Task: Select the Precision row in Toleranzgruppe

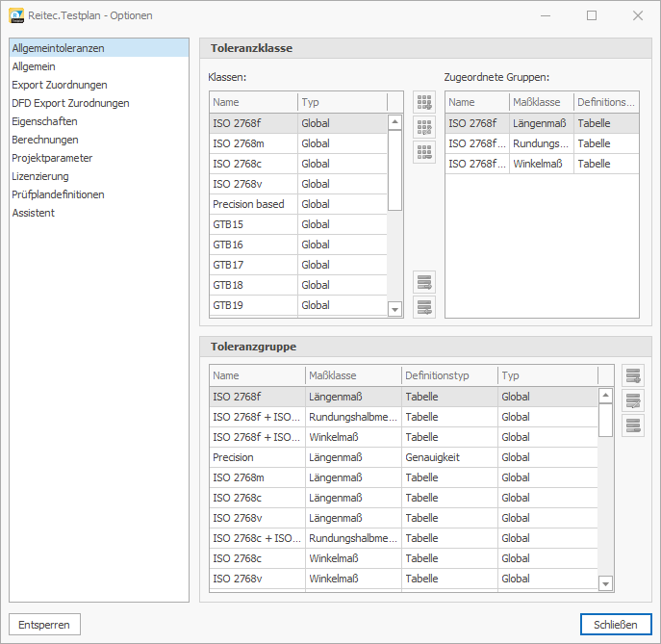Action: click(256, 457)
